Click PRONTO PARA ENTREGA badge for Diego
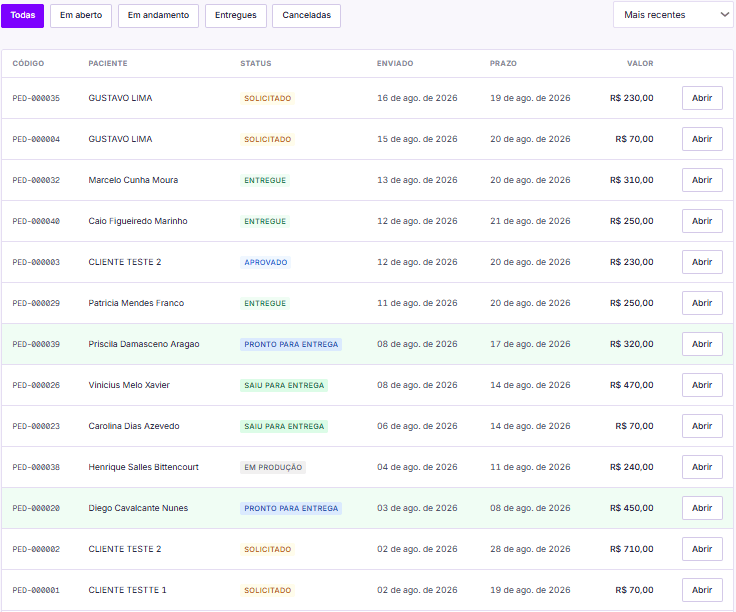736x612 pixels. (x=291, y=508)
